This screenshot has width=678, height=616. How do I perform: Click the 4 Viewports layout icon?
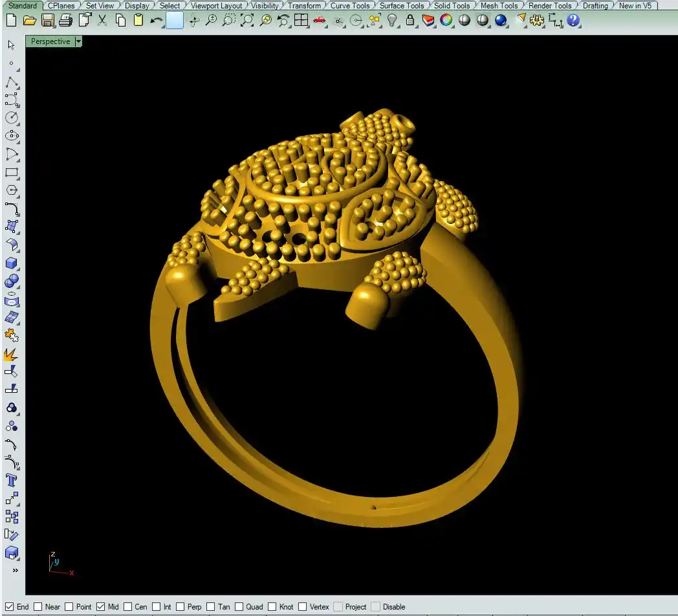click(x=301, y=20)
